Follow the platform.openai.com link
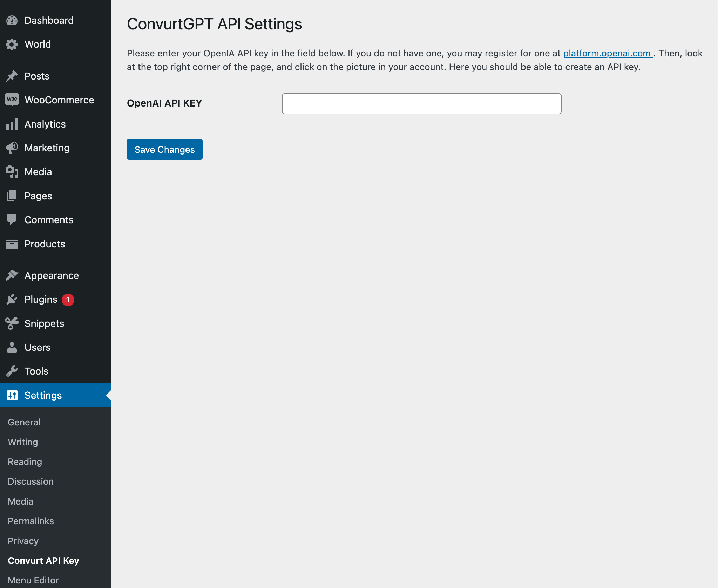The height and width of the screenshot is (588, 718). click(608, 53)
